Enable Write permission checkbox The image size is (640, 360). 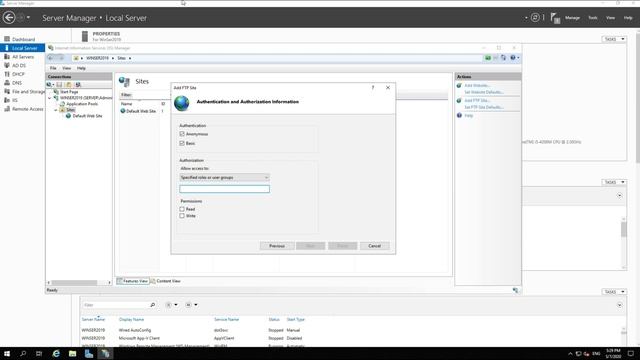click(182, 216)
